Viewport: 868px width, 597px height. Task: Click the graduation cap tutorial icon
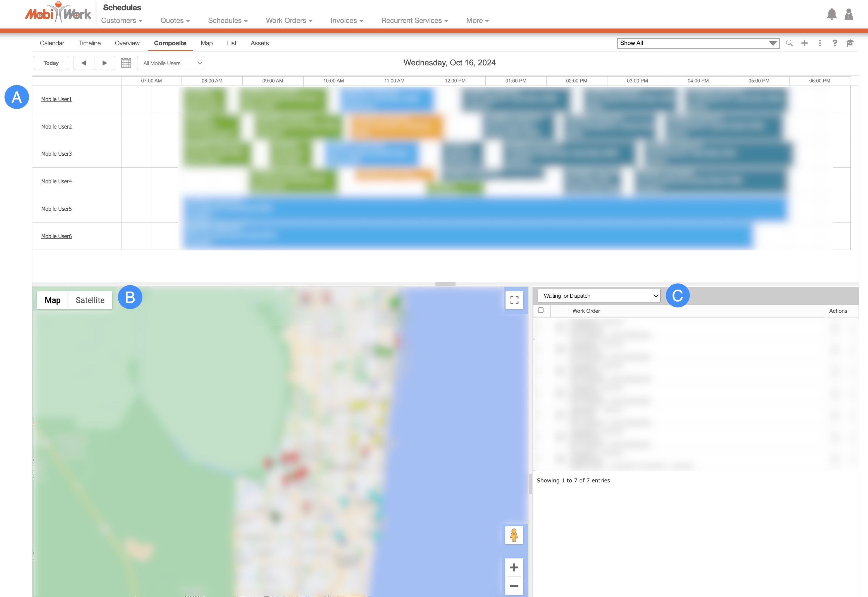click(850, 43)
